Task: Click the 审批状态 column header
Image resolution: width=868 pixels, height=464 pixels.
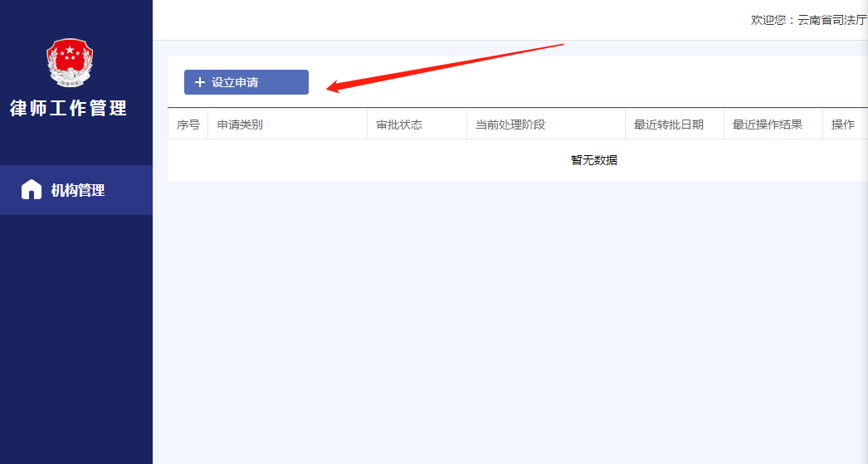Action: click(x=399, y=125)
